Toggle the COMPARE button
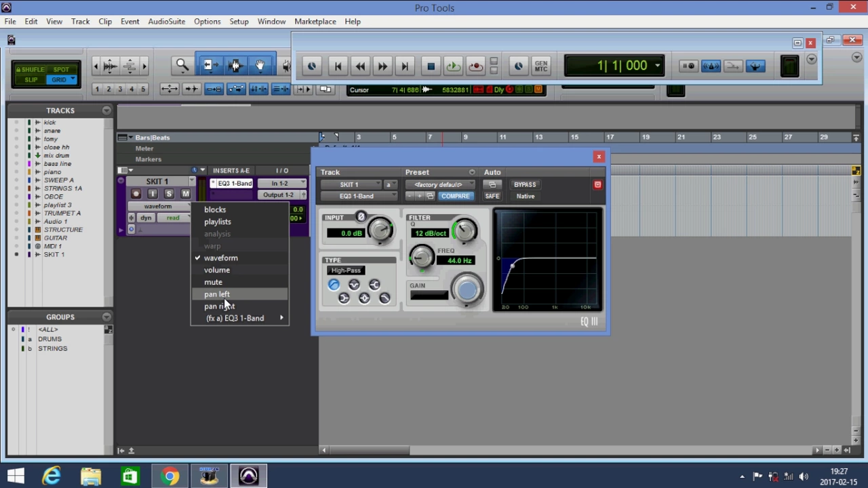 pos(455,197)
